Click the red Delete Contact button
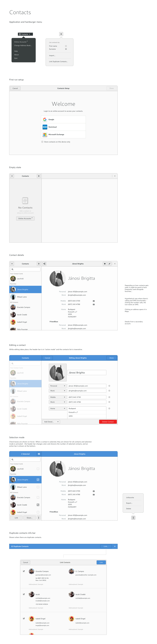The width and height of the screenshot is (157, 644). [x=108, y=422]
